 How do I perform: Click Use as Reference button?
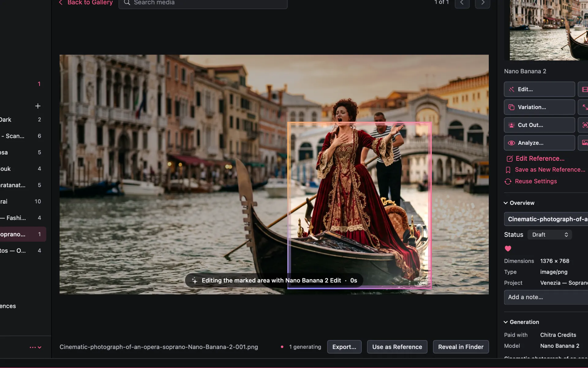point(397,347)
